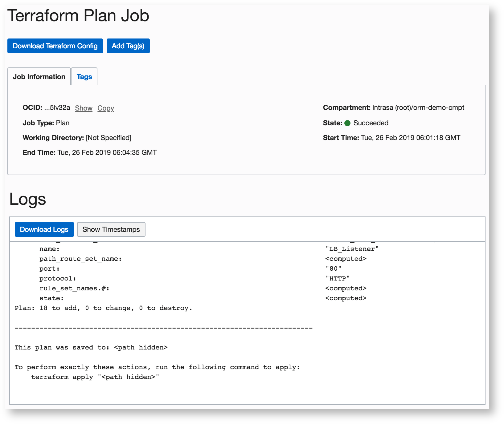Switch to the Tags tab
This screenshot has width=504, height=424.
(x=84, y=77)
